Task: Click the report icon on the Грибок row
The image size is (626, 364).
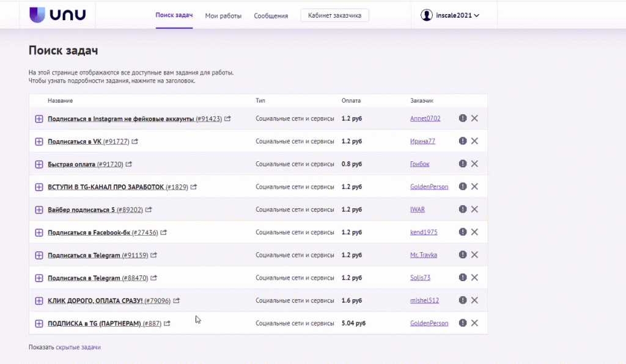Action: tap(463, 164)
